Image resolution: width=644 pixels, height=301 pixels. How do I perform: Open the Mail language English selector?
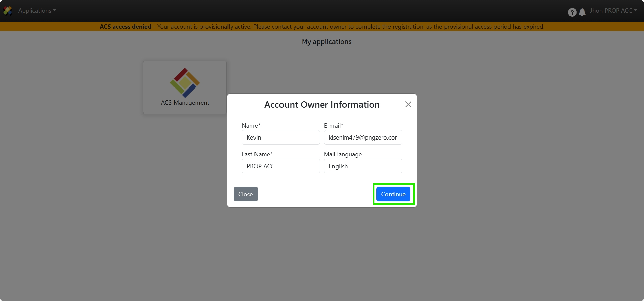363,166
